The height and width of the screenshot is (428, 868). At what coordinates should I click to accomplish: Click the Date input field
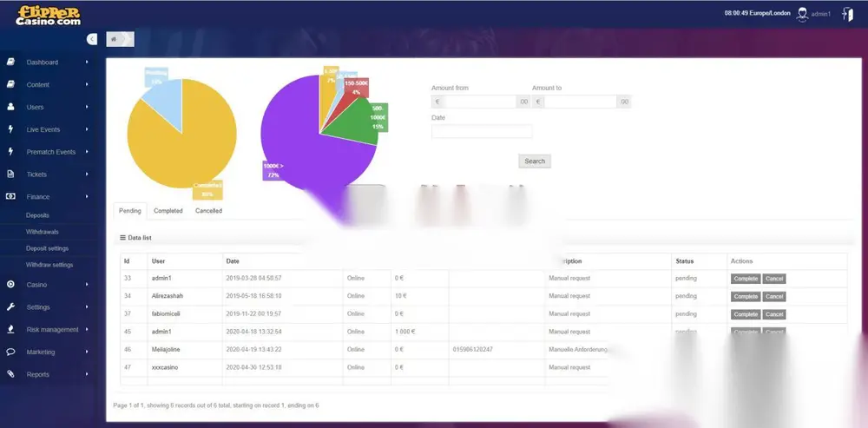482,131
